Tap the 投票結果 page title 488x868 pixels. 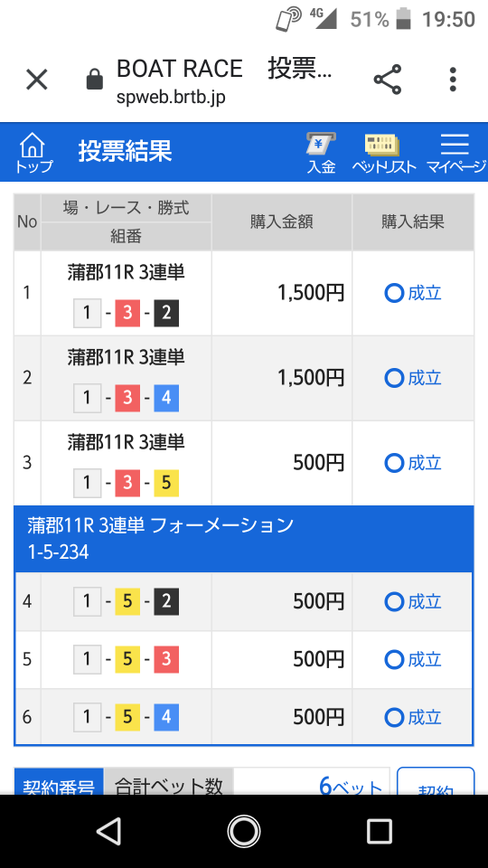[125, 151]
